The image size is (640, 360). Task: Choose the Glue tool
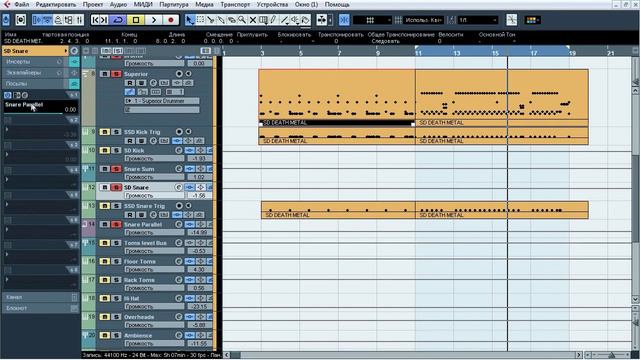(221, 20)
